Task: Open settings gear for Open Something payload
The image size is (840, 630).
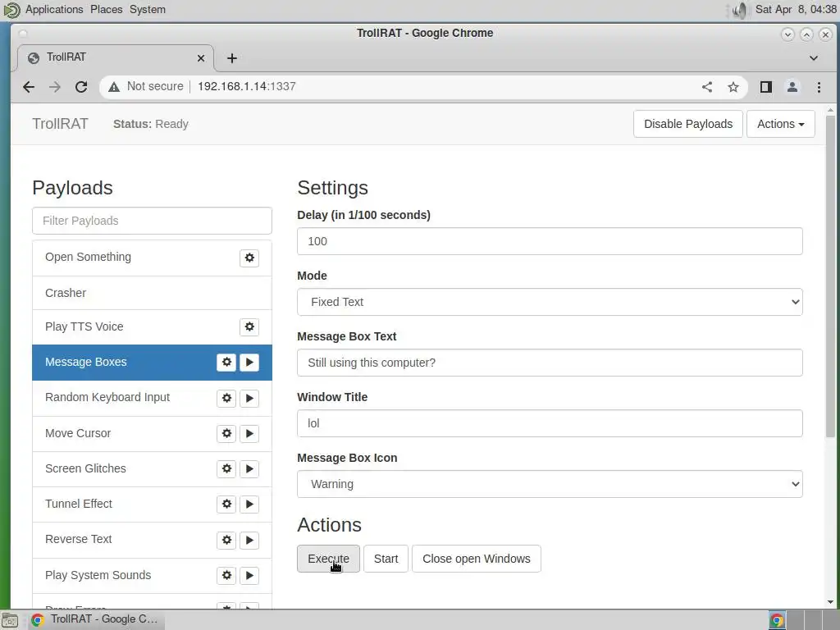Action: [x=249, y=258]
